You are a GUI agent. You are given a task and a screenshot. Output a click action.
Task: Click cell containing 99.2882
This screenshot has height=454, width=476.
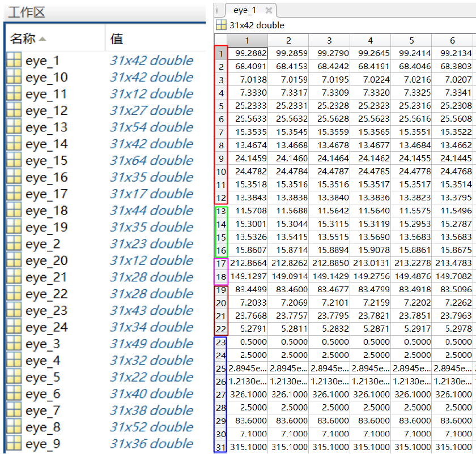(248, 53)
